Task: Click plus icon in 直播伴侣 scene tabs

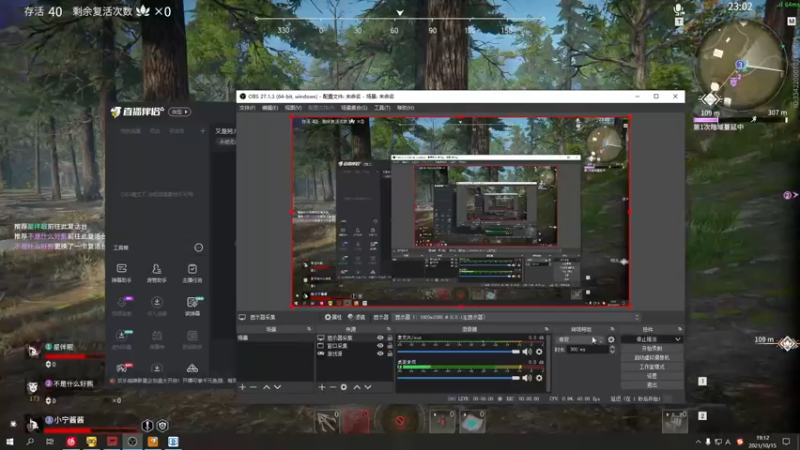Action: click(203, 131)
